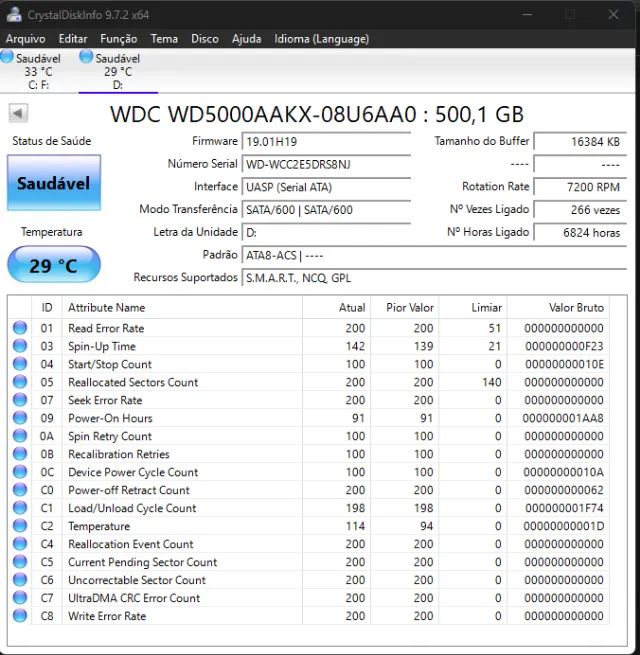
Task: Click the disk title WDC WD5000AAKX-08U6AA0
Action: point(263,114)
